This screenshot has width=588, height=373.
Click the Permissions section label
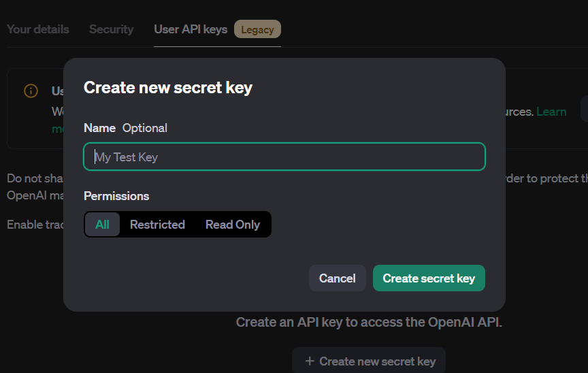pos(116,196)
